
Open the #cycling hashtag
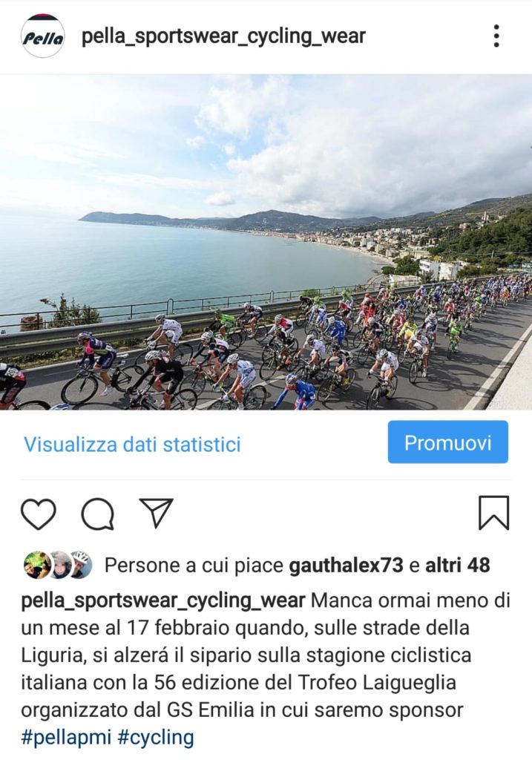[x=156, y=738]
